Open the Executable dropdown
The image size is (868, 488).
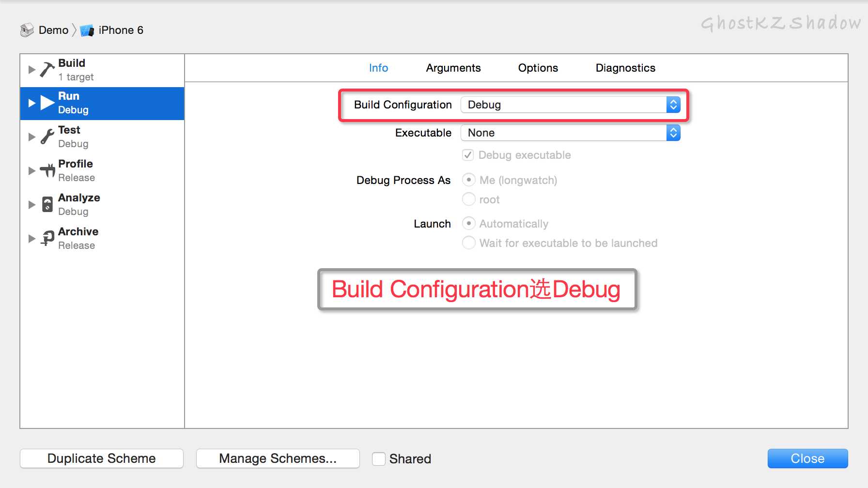pyautogui.click(x=570, y=133)
